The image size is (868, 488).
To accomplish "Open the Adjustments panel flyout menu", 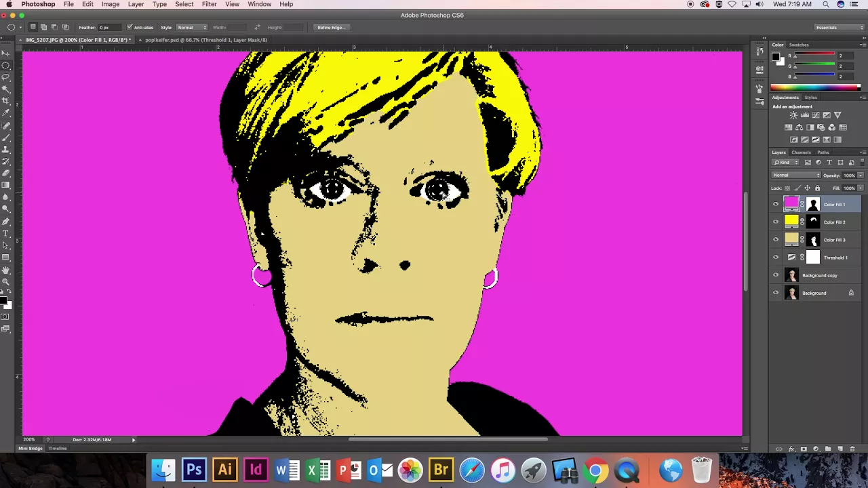I will pyautogui.click(x=863, y=98).
